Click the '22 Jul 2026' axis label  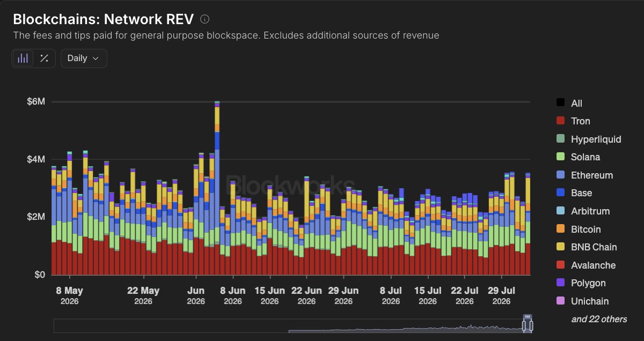click(x=464, y=295)
